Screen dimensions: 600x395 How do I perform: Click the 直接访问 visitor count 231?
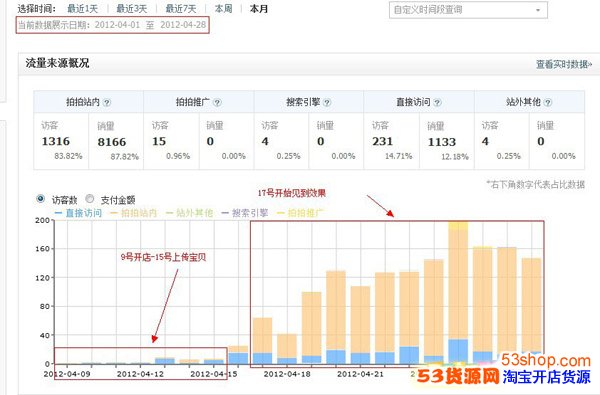383,142
